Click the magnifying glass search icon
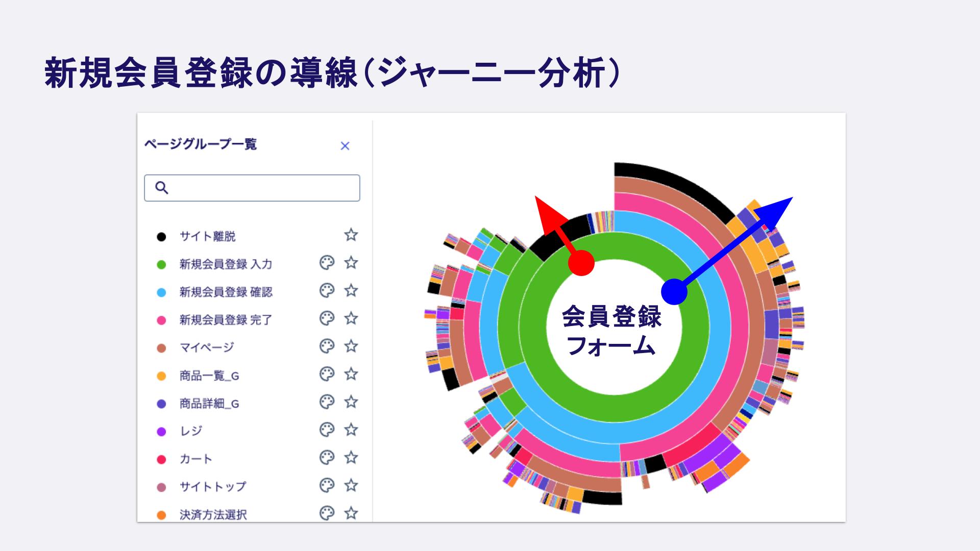 162,188
